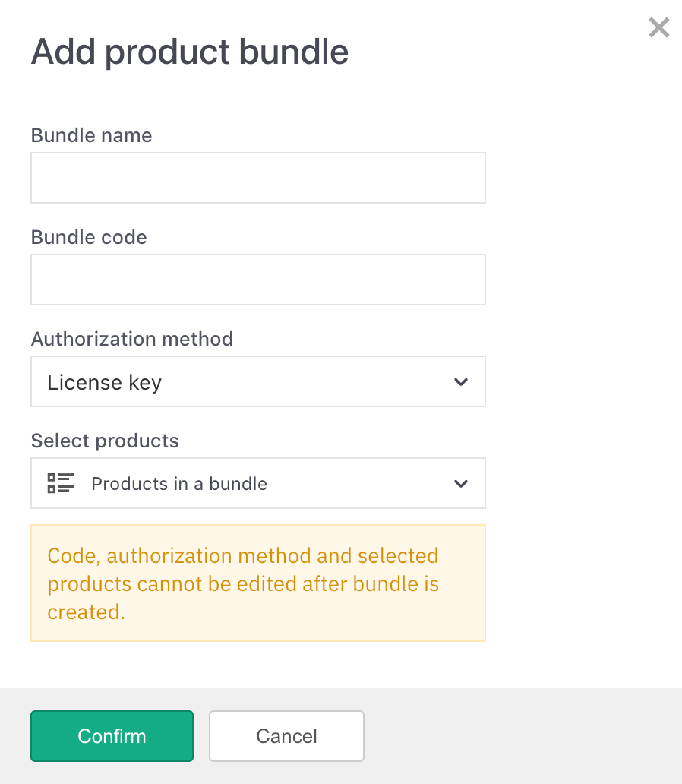Click the list icon in Select products
The image size is (682, 784).
pyautogui.click(x=61, y=483)
